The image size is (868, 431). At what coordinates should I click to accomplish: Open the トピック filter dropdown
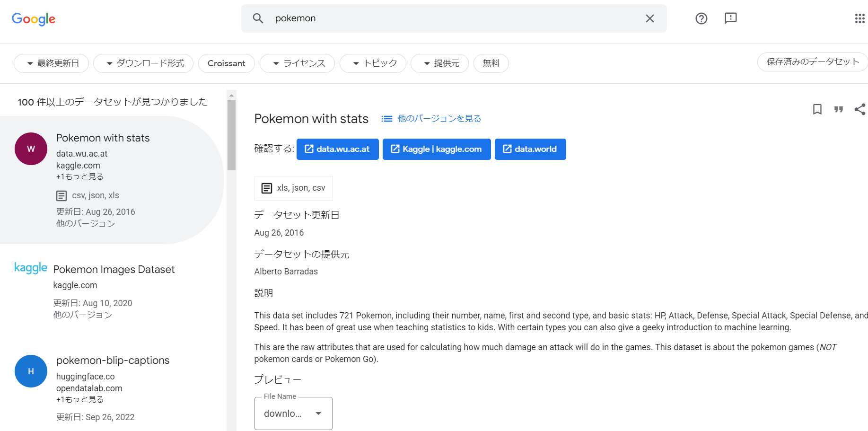point(373,63)
